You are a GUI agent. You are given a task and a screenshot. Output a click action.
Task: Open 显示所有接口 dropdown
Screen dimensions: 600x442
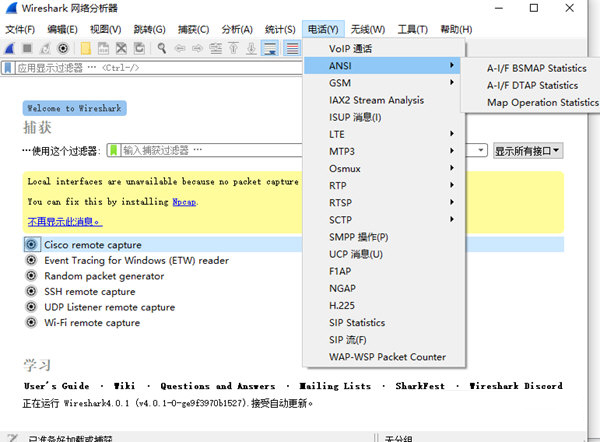pyautogui.click(x=528, y=151)
